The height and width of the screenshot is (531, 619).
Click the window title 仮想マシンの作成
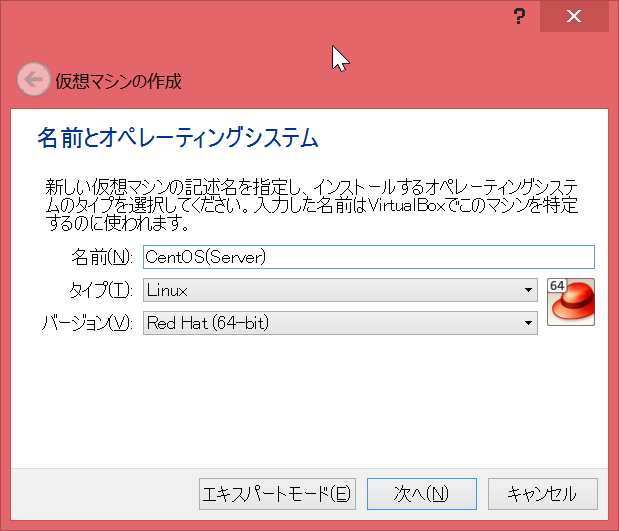click(x=118, y=81)
